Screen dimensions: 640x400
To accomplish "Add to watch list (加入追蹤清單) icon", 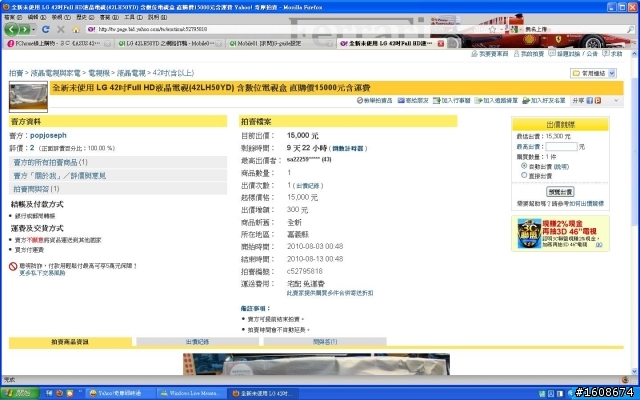I will click(478, 100).
